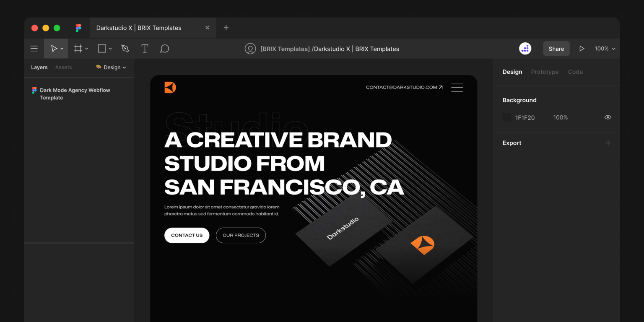
Task: Expand the Move tool options chevron
Action: 62,48
